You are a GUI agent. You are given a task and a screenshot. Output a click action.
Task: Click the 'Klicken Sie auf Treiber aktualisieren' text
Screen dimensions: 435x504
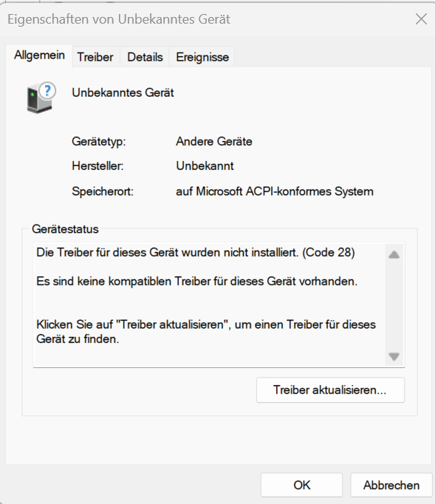206,332
